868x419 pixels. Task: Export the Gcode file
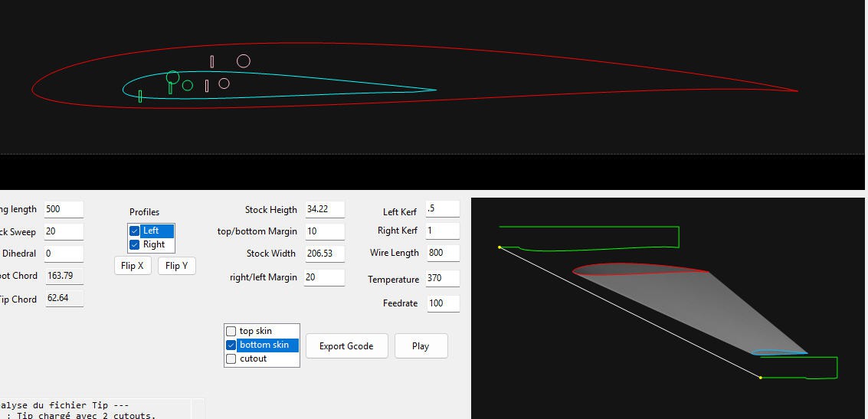pyautogui.click(x=346, y=345)
